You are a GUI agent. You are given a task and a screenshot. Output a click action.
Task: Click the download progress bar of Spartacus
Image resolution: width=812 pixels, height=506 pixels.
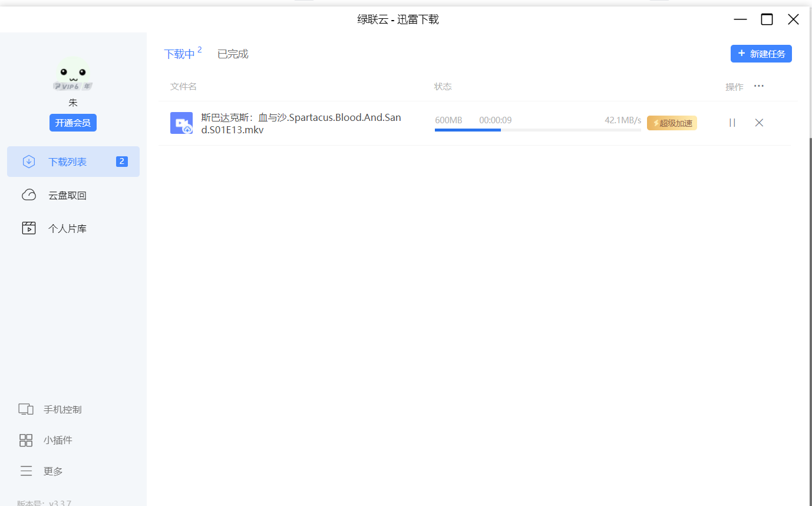538,130
